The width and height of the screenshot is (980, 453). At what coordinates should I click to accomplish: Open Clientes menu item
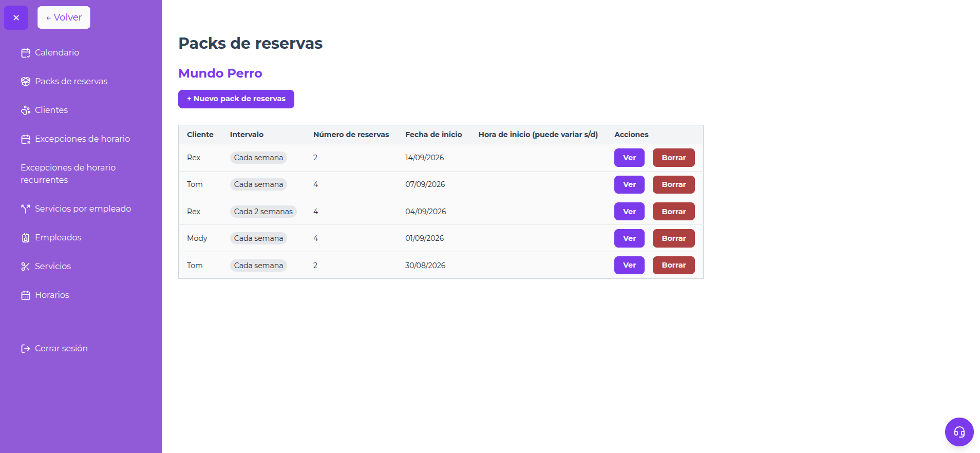pyautogui.click(x=51, y=110)
